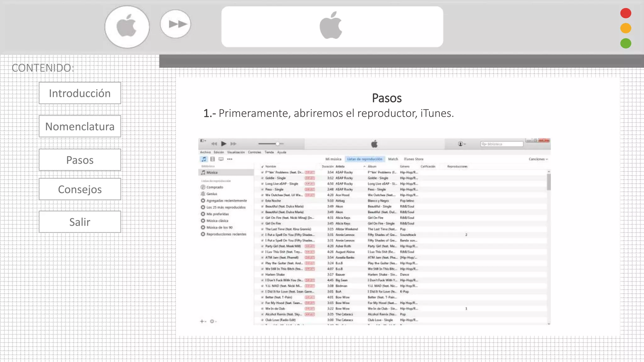Sort songs by Nombre column header

[270, 167]
